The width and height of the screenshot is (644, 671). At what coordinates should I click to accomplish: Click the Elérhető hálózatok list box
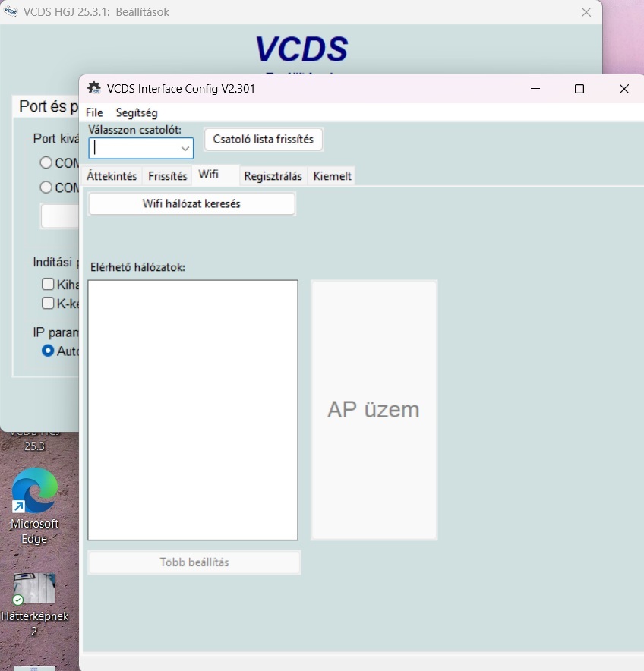click(193, 410)
